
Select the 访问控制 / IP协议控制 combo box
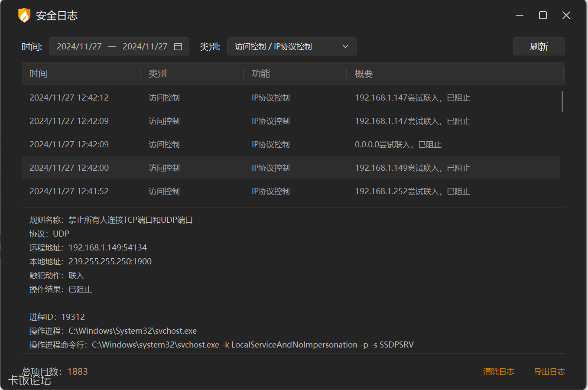[286, 46]
